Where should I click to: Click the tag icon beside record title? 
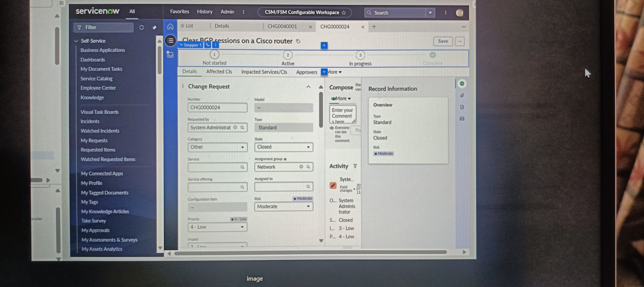298,41
